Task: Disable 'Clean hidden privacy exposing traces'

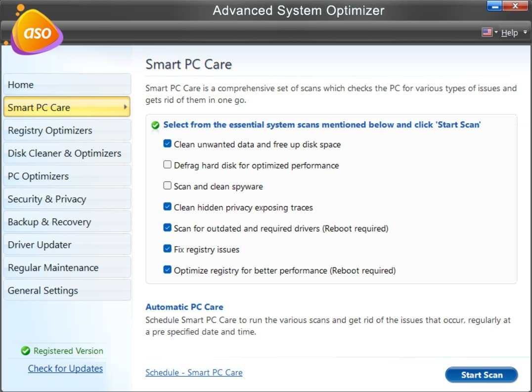Action: 168,207
